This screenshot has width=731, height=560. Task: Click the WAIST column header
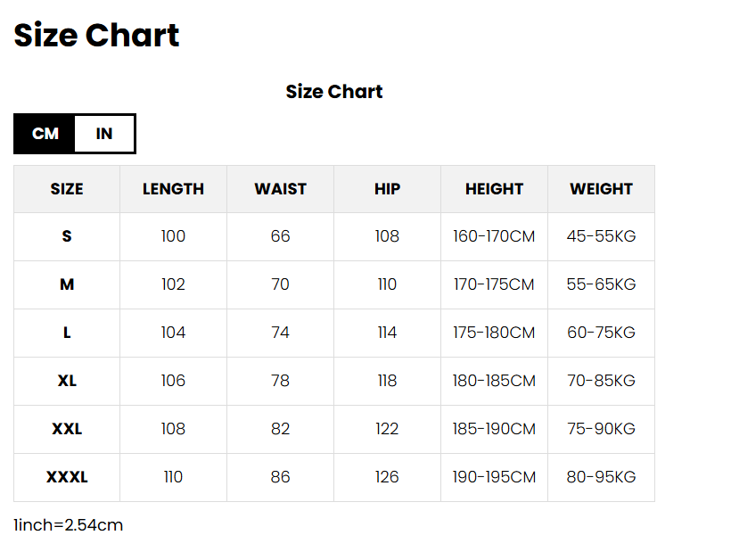pyautogui.click(x=280, y=189)
